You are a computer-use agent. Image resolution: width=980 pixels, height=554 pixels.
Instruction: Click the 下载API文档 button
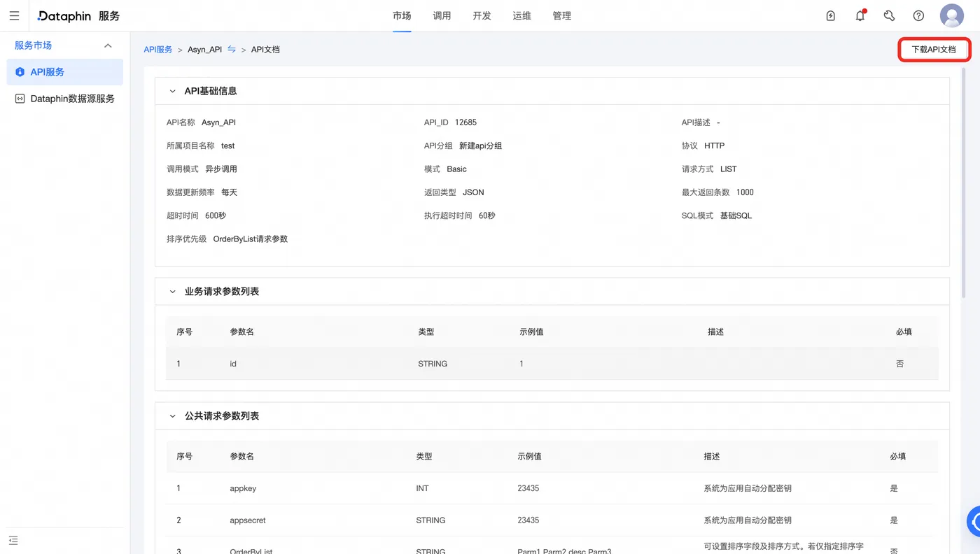tap(934, 50)
